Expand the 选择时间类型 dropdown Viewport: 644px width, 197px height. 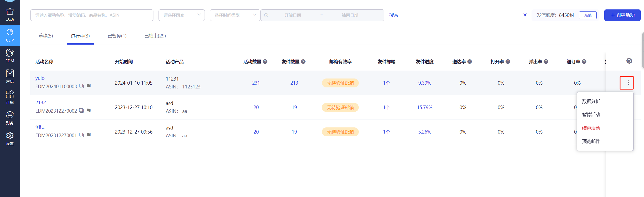coord(235,15)
